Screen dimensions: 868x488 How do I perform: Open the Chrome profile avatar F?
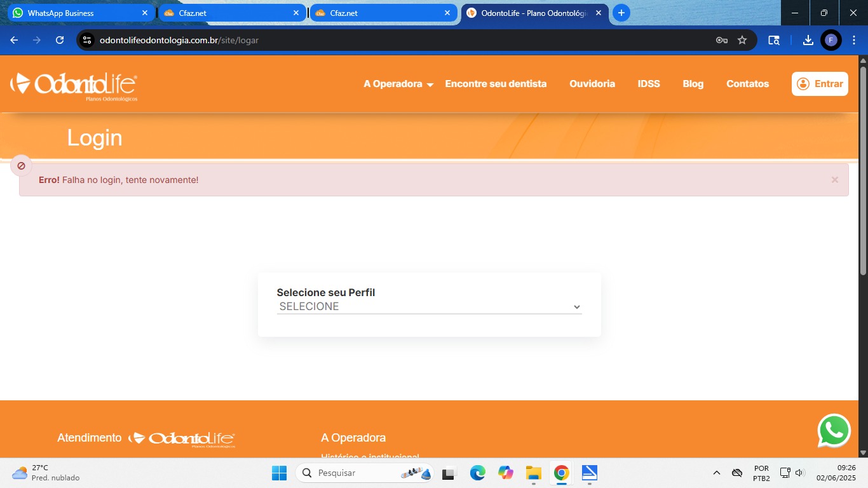[x=831, y=40]
